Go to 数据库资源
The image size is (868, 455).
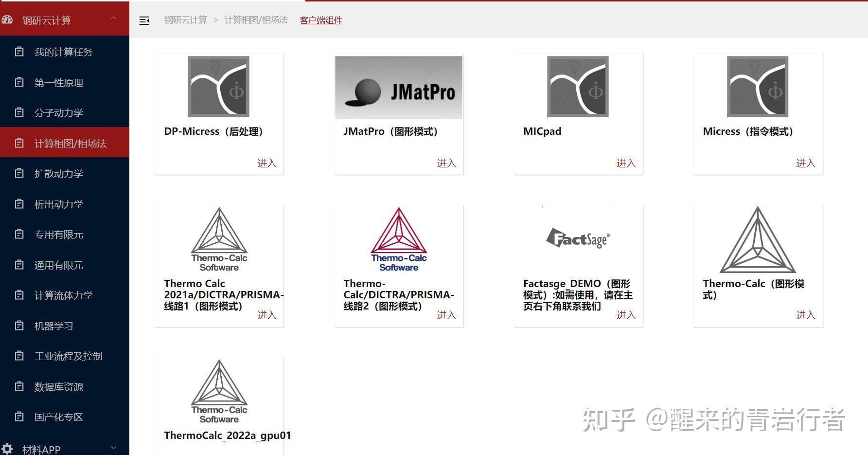[65, 386]
